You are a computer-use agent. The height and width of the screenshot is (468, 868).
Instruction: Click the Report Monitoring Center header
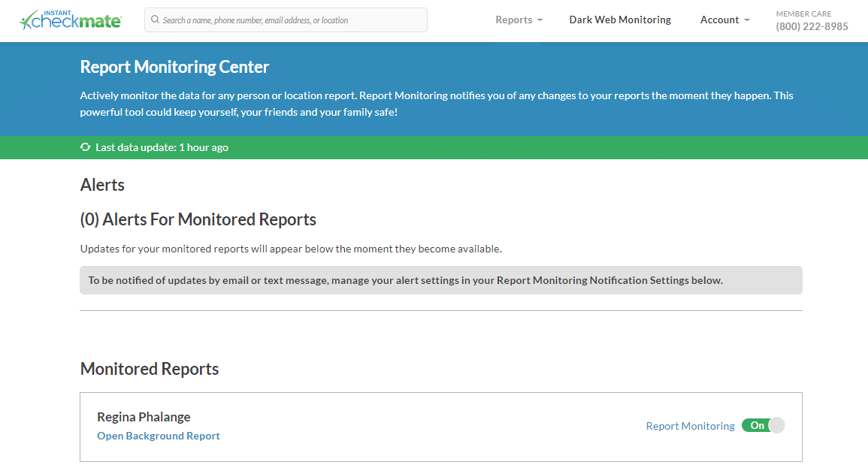174,67
